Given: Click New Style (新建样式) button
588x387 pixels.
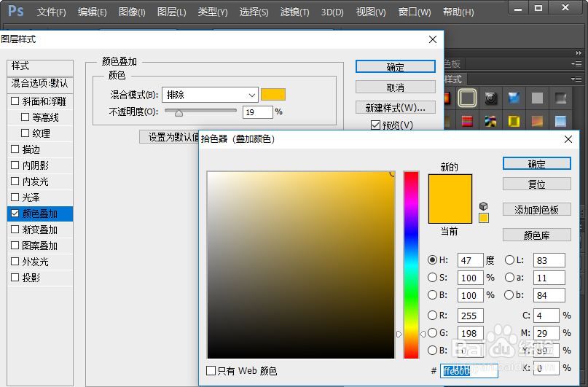Looking at the screenshot, I should [395, 108].
